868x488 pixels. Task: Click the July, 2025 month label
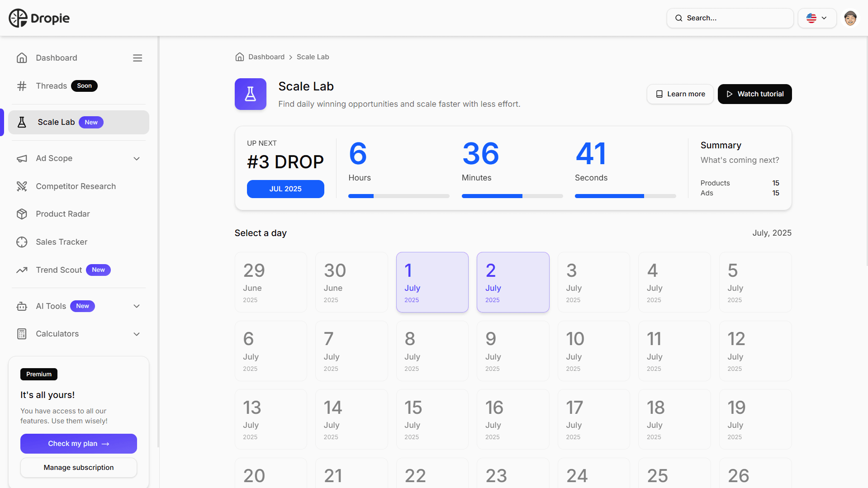772,233
